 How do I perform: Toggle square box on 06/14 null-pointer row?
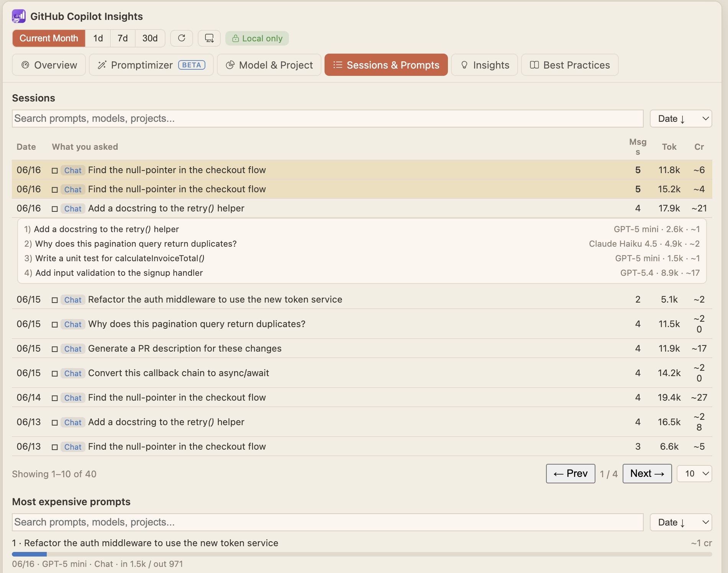click(55, 398)
